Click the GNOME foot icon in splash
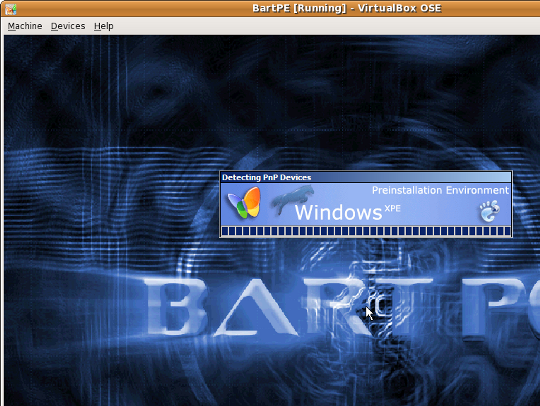Screen dimensions: 540x406 (x=489, y=211)
